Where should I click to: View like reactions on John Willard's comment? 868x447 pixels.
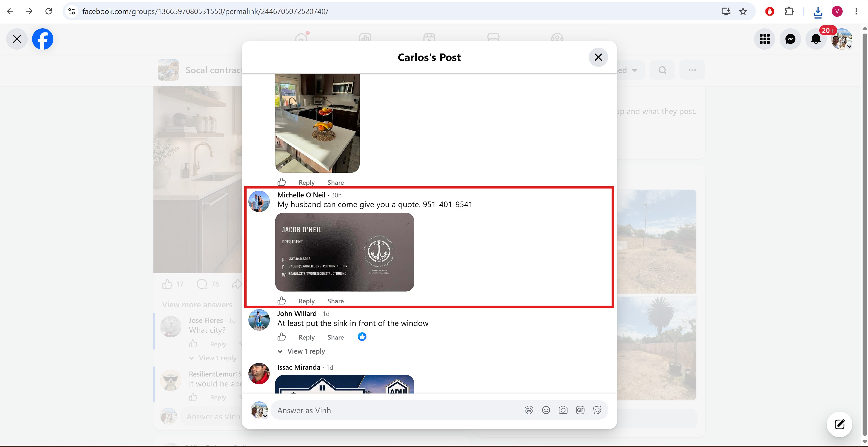pyautogui.click(x=362, y=336)
